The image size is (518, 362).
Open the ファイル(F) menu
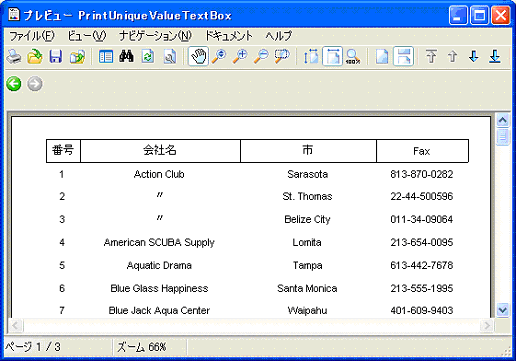click(32, 36)
